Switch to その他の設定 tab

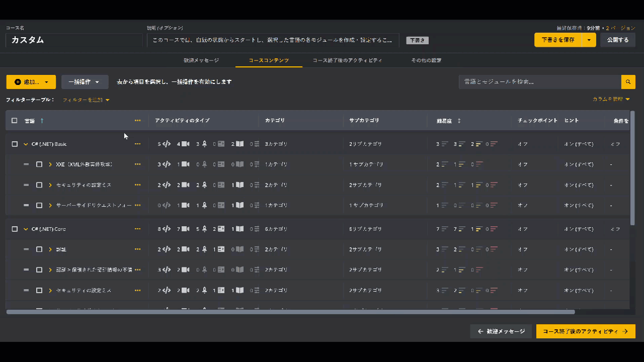[426, 60]
